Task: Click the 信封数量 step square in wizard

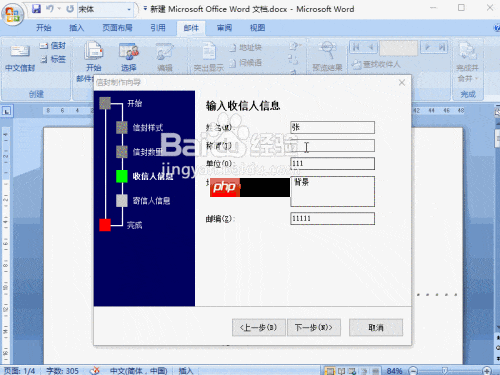Action: (x=122, y=152)
